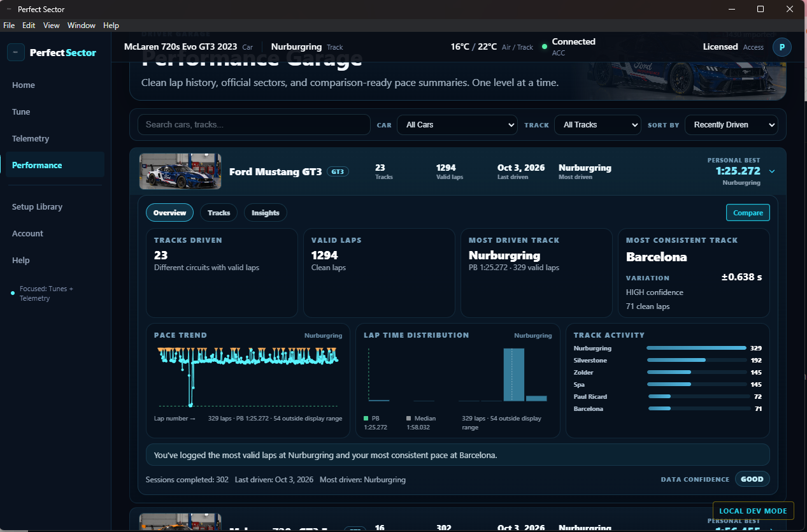Click the GT3 class badge
This screenshot has height=532, width=807.
coord(338,171)
